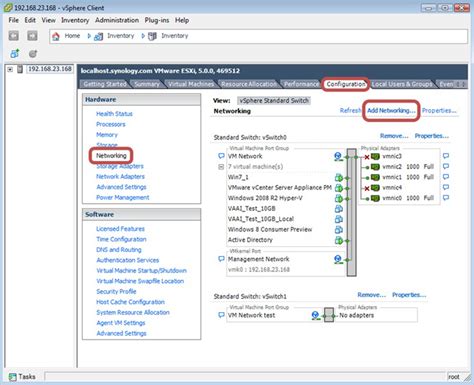
Task: Click the Windows 2008 R2 Hyper-V VM icon
Action: [338, 198]
